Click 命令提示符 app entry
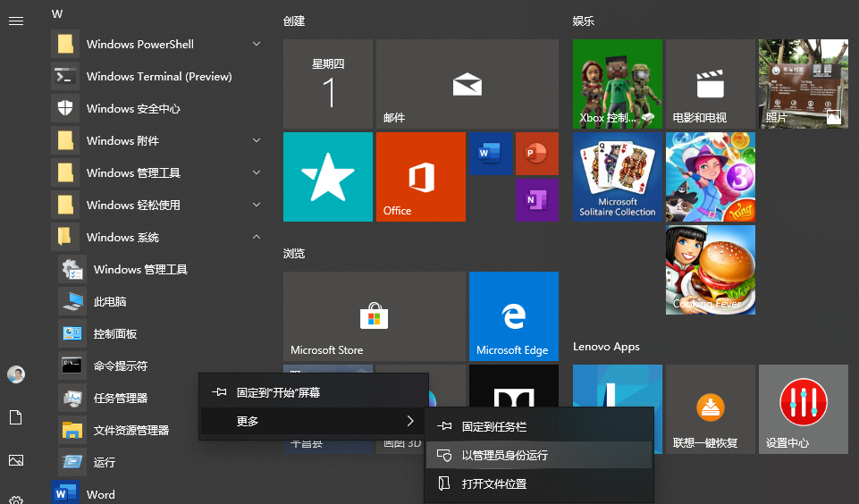Screen dimensions: 859x504 pos(158,366)
